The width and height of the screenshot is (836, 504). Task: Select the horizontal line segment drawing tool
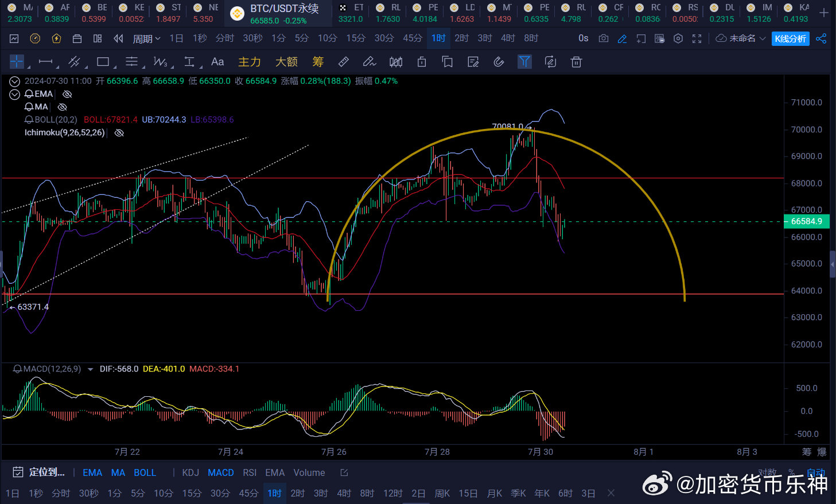coord(45,62)
